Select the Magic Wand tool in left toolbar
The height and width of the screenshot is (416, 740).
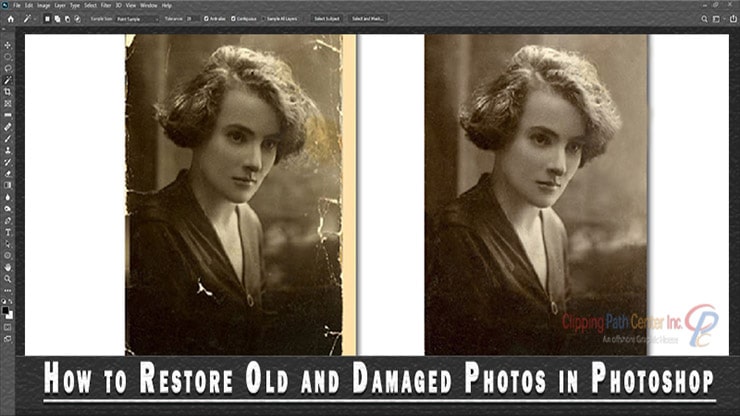8,80
